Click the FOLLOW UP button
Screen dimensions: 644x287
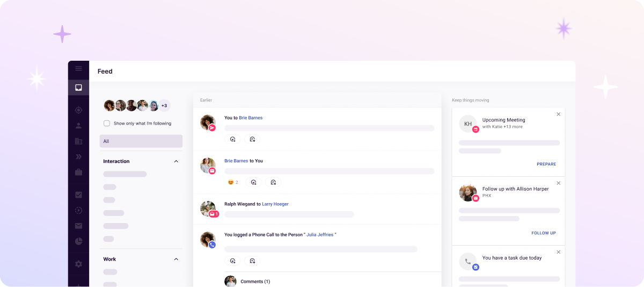click(544, 233)
